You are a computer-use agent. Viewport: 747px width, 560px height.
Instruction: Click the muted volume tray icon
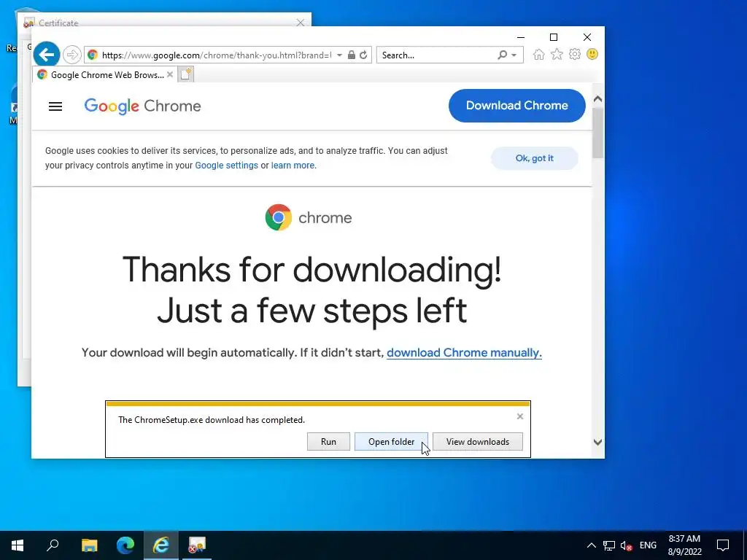(x=626, y=545)
